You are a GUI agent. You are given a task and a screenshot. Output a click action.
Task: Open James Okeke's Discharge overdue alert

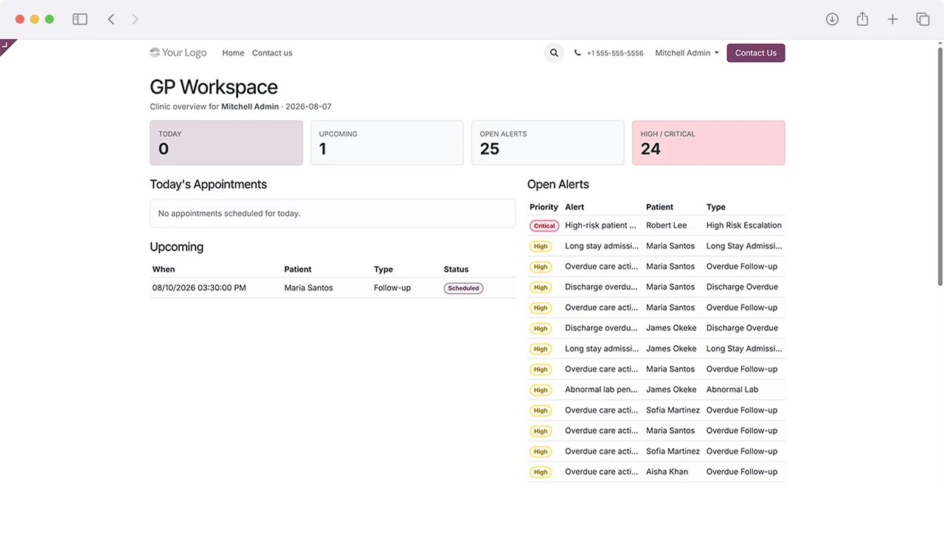click(601, 328)
